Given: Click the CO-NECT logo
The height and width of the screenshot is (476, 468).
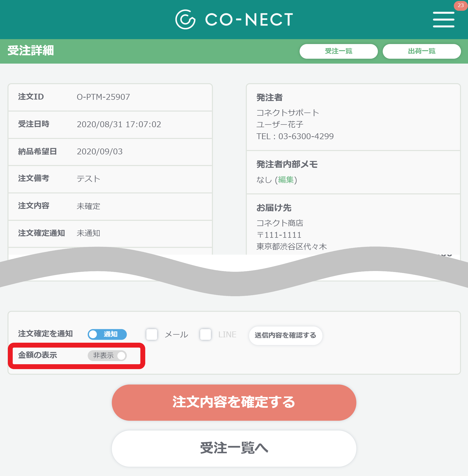Looking at the screenshot, I should (234, 19).
